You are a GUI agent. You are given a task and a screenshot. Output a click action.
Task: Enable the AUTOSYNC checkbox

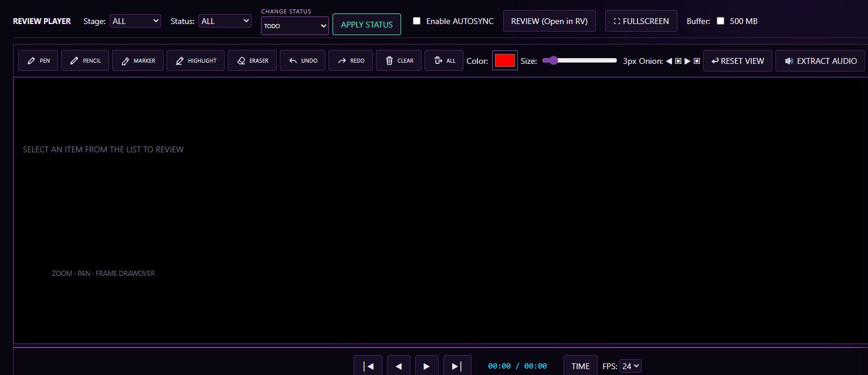pyautogui.click(x=417, y=21)
